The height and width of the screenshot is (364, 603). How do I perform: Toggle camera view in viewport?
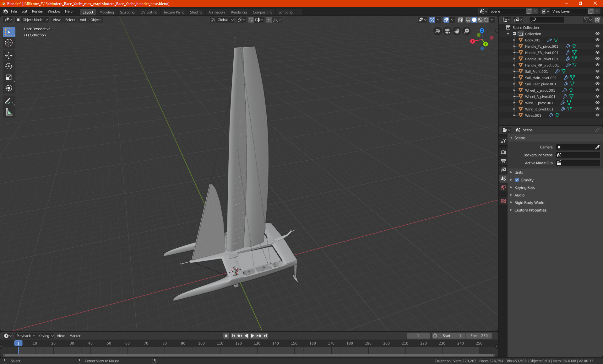tap(447, 31)
